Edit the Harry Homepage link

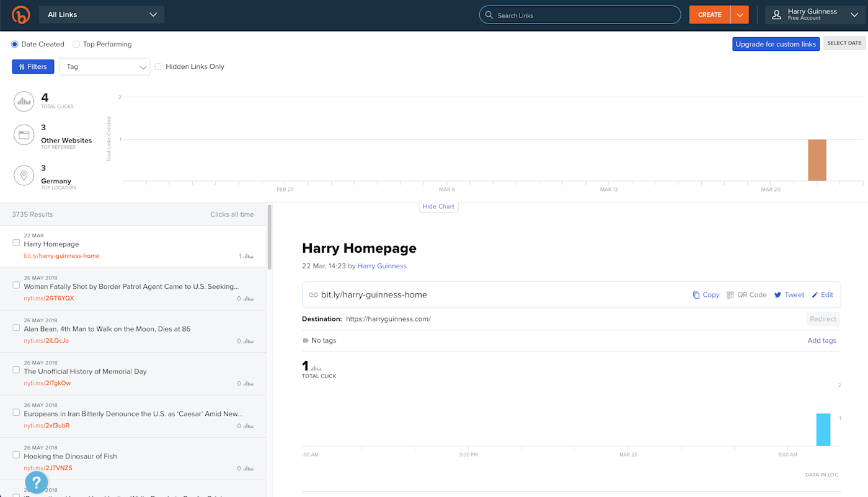(x=822, y=295)
